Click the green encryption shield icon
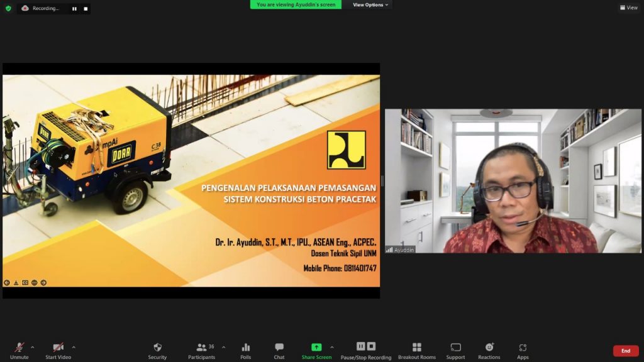This screenshot has width=644, height=362. [8, 8]
